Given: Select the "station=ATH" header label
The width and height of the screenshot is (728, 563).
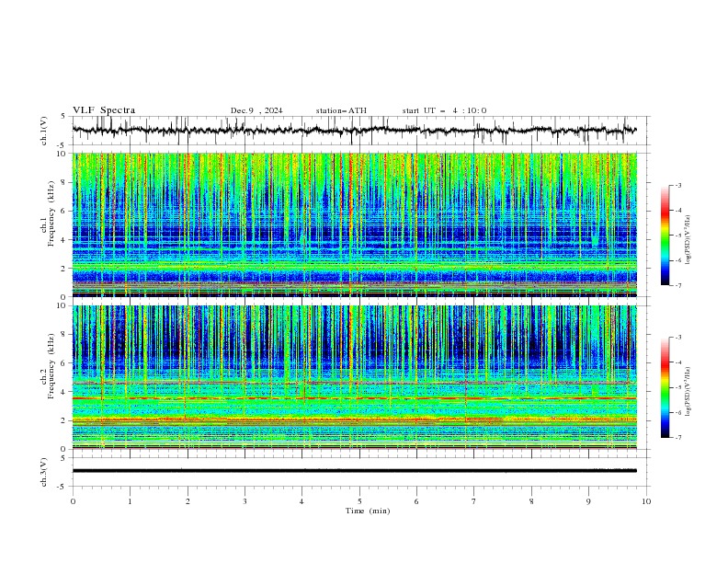Looking at the screenshot, I should pyautogui.click(x=341, y=110).
